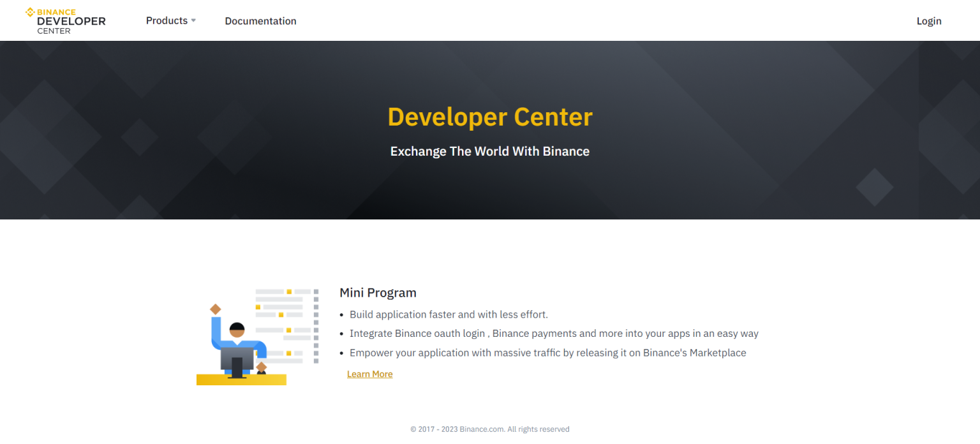Open the Learn More link

tap(369, 374)
